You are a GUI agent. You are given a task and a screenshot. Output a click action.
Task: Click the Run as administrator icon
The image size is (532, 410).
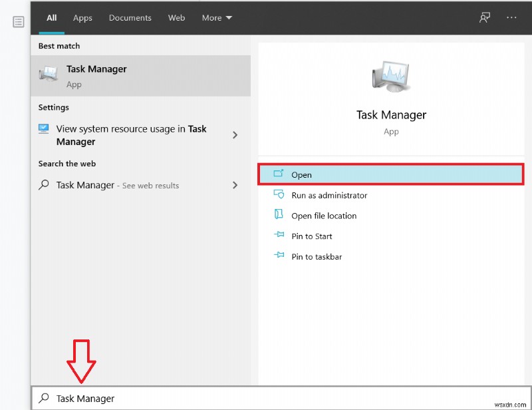pyautogui.click(x=279, y=195)
